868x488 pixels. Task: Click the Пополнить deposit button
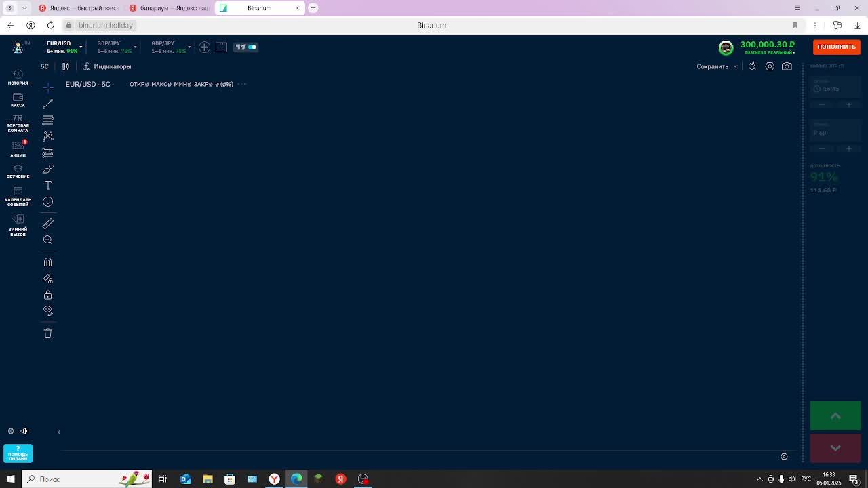(836, 47)
